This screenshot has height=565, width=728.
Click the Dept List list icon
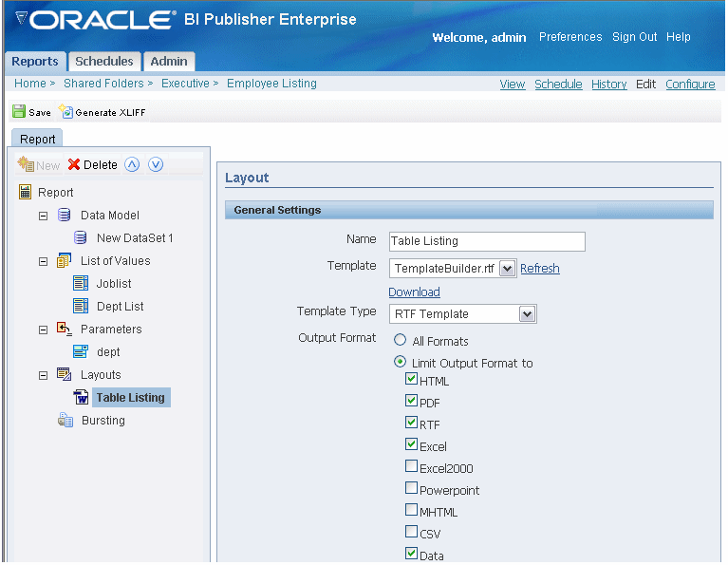point(81,306)
